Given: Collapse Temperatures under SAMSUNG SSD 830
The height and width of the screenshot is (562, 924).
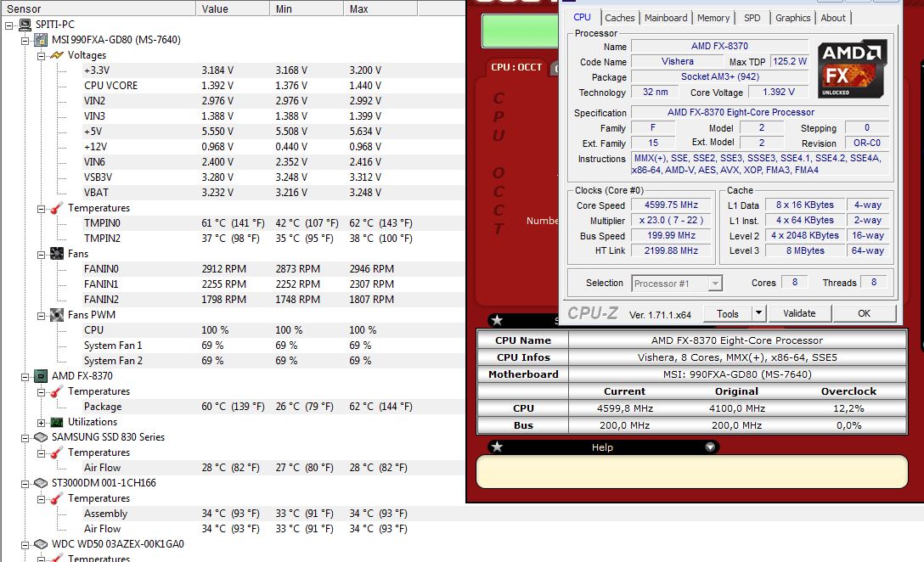Looking at the screenshot, I should [x=41, y=453].
